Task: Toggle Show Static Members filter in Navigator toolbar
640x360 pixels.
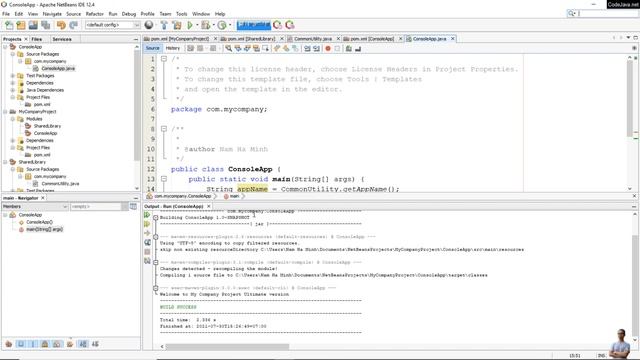Action: click(33, 344)
